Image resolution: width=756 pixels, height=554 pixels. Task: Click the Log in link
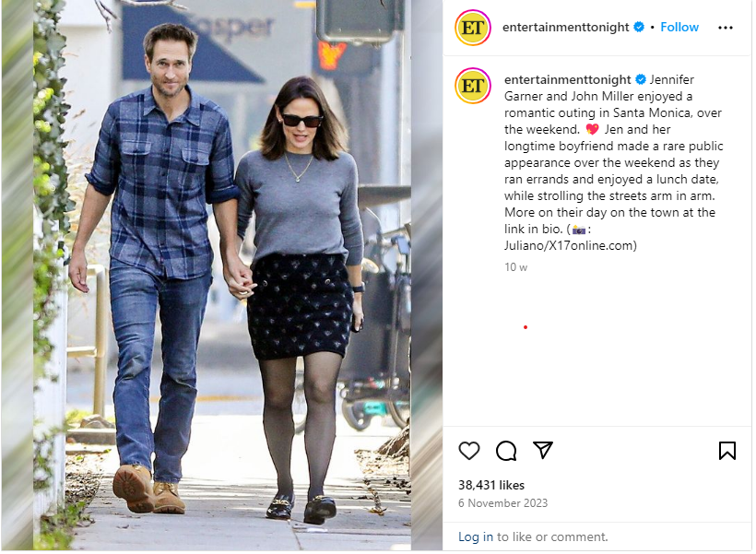pos(476,536)
